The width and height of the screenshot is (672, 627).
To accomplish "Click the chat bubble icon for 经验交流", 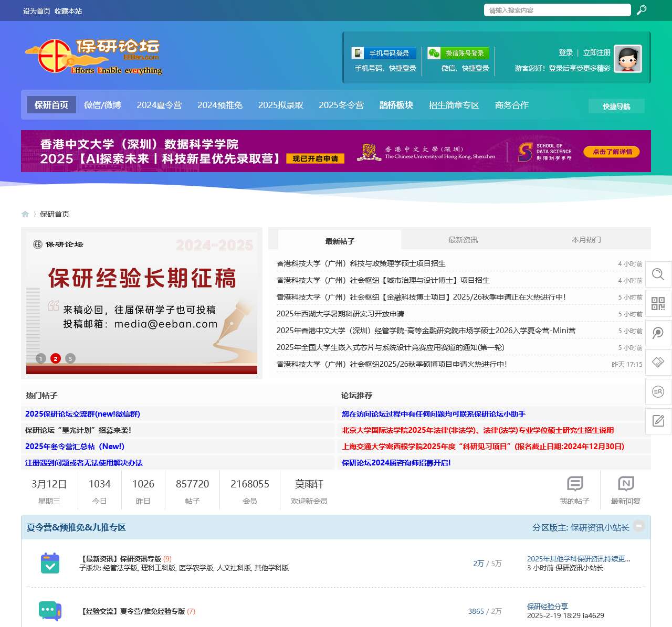I will (50, 611).
